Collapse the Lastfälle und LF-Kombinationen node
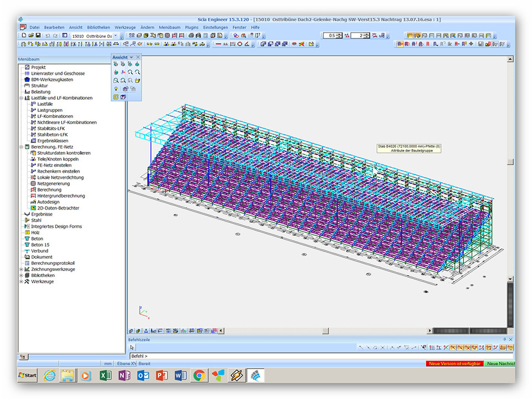The image size is (532, 399). (21, 98)
